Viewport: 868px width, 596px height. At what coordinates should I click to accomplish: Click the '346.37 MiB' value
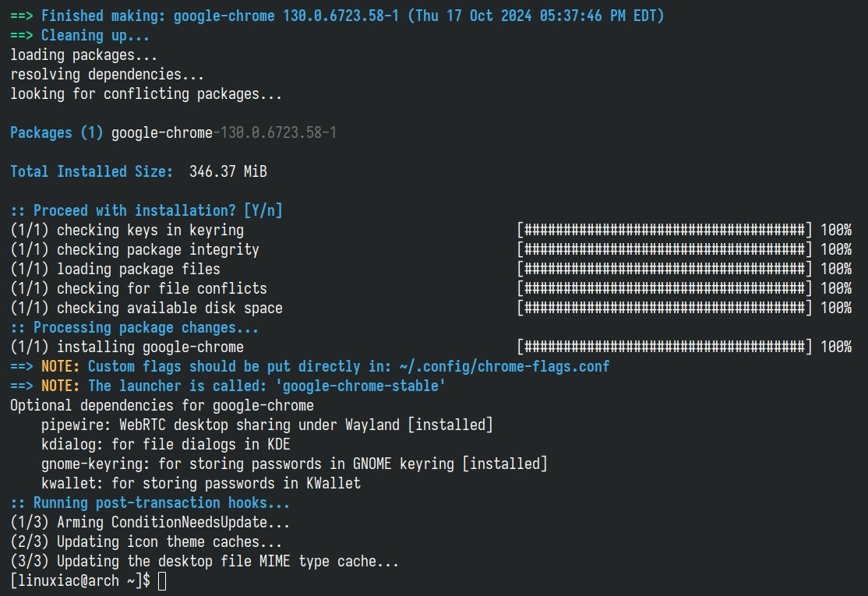point(228,171)
